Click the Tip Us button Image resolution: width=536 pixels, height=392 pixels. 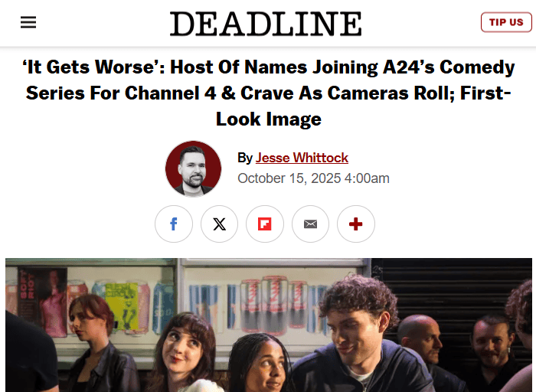point(506,22)
